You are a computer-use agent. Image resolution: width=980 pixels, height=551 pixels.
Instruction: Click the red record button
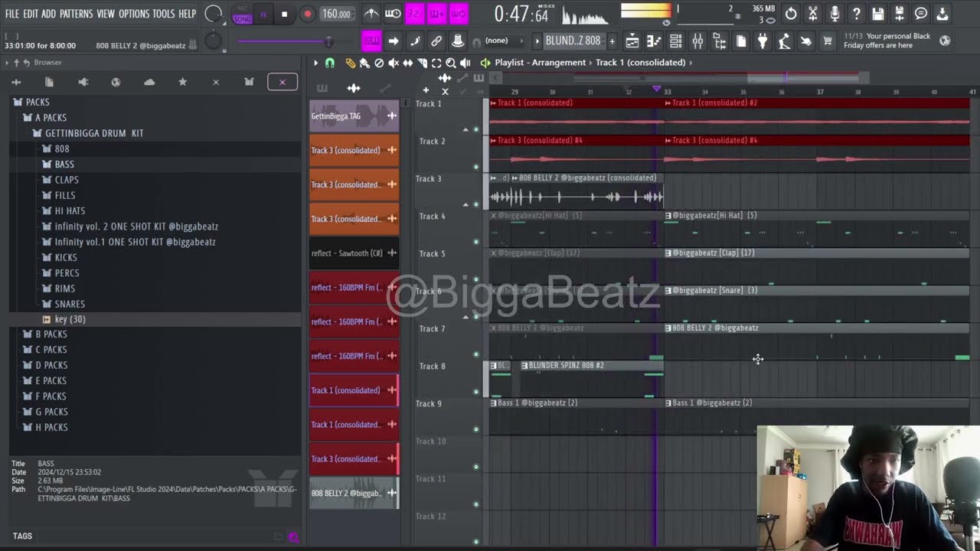(307, 14)
